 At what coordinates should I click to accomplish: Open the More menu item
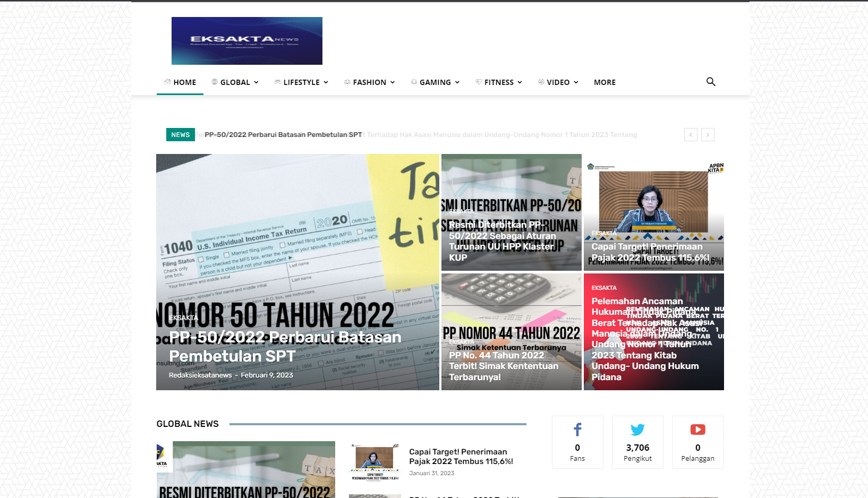(605, 82)
